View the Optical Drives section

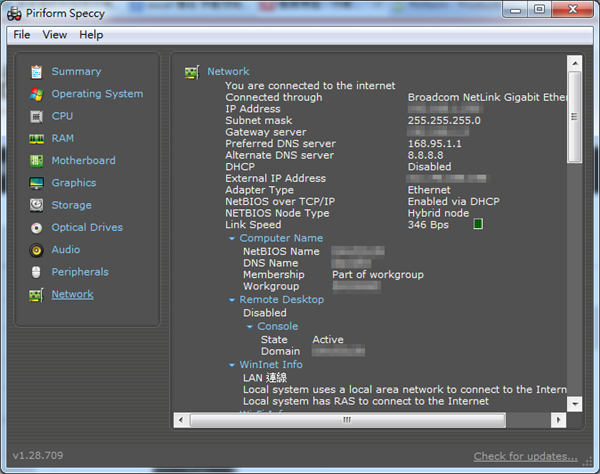tap(87, 227)
